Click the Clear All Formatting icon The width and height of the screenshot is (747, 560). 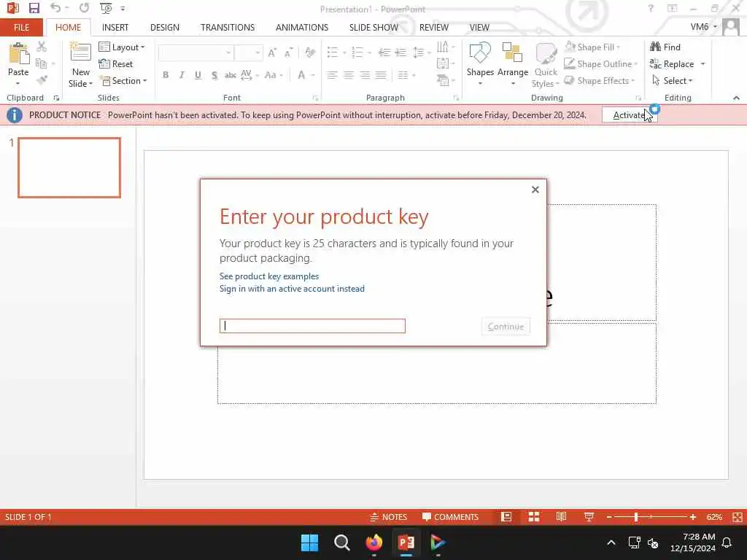tap(310, 52)
